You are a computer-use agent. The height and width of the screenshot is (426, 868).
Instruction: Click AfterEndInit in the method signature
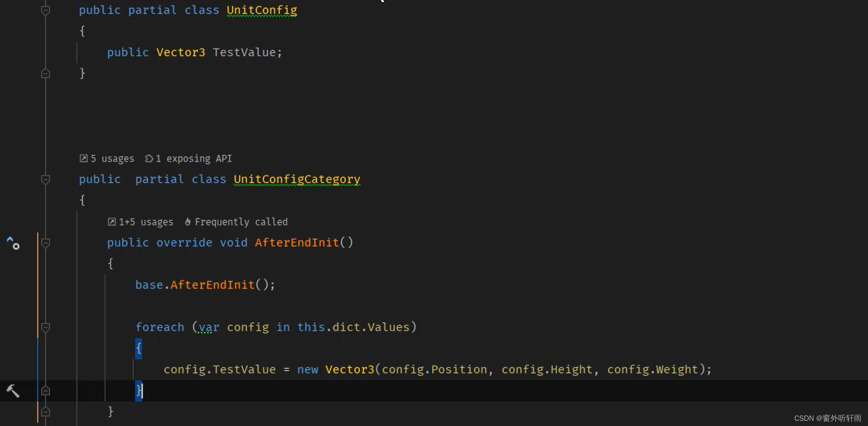coord(297,243)
